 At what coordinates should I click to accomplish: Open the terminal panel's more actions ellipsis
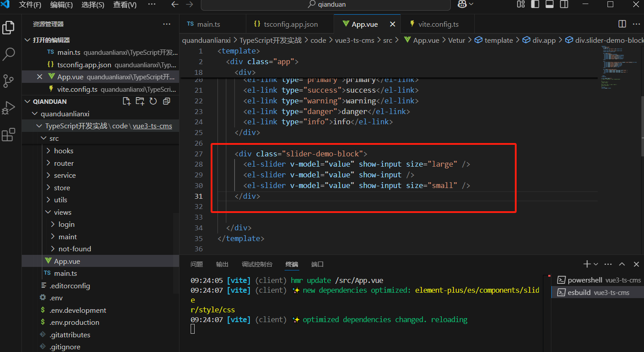608,264
